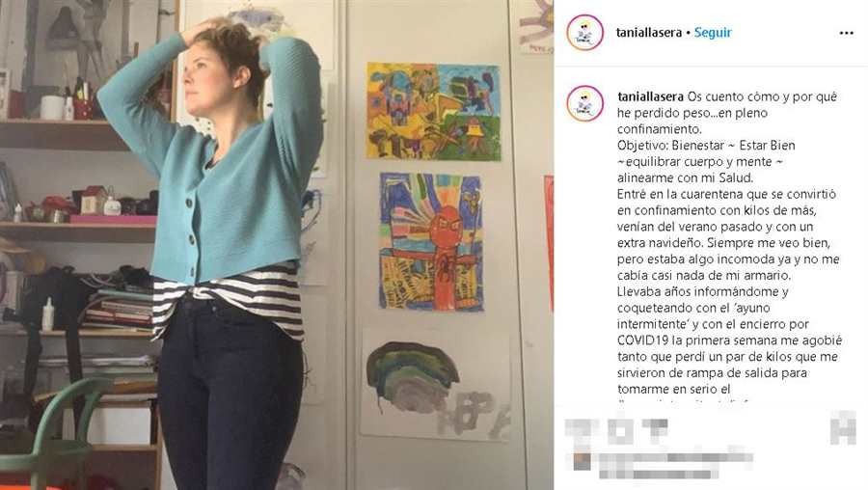Click the red figure drawing in photo

click(x=431, y=242)
